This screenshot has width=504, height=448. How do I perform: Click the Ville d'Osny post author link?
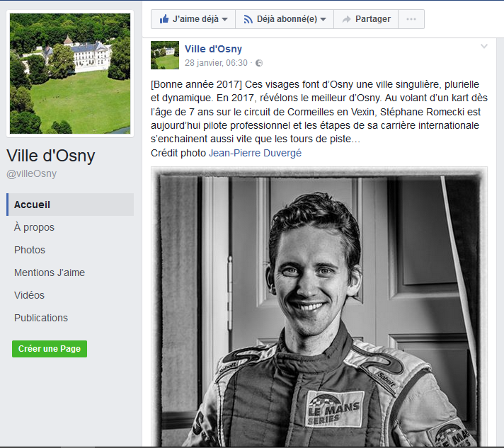213,49
